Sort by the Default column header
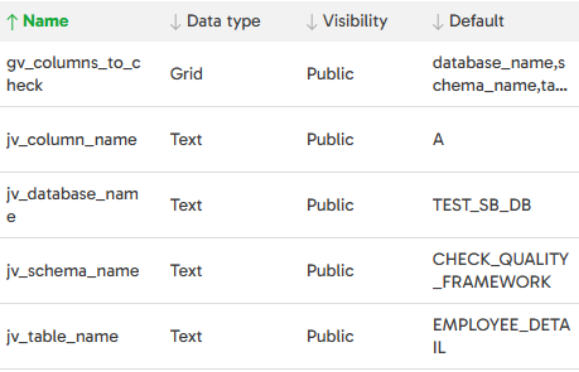Screen dimensions: 579x372 [476, 21]
